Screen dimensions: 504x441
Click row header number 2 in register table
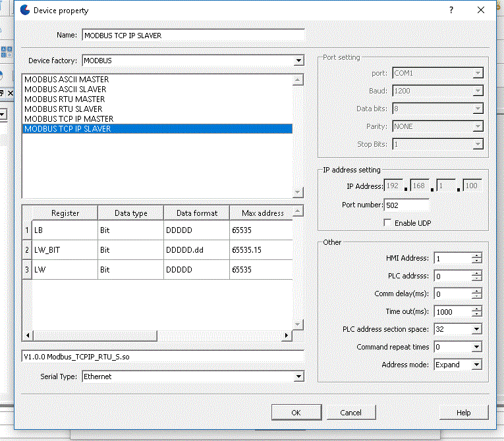[x=27, y=250]
